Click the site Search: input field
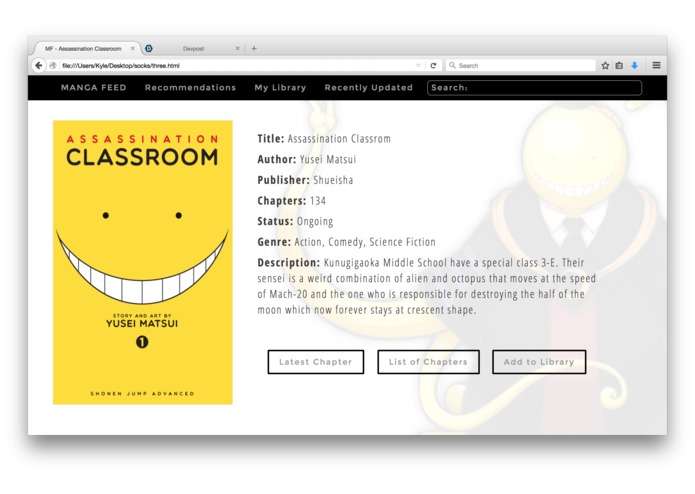This screenshot has height=494, width=695. click(x=534, y=88)
